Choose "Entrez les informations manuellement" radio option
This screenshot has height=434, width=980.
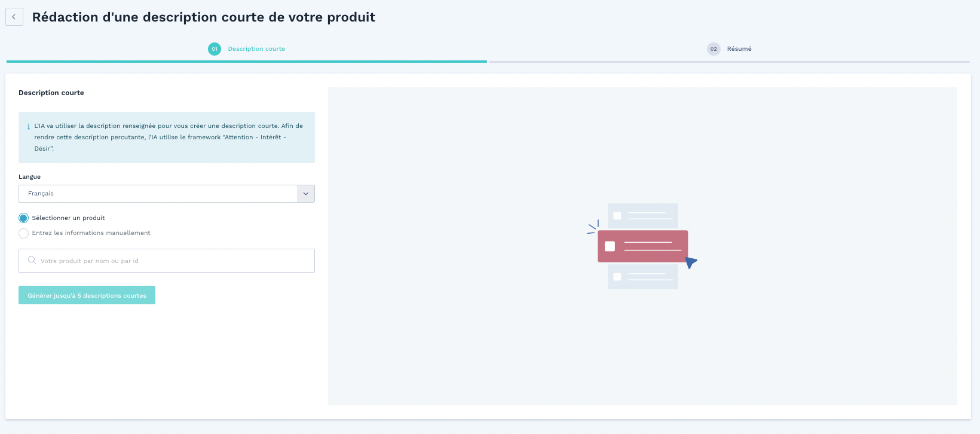click(x=24, y=233)
